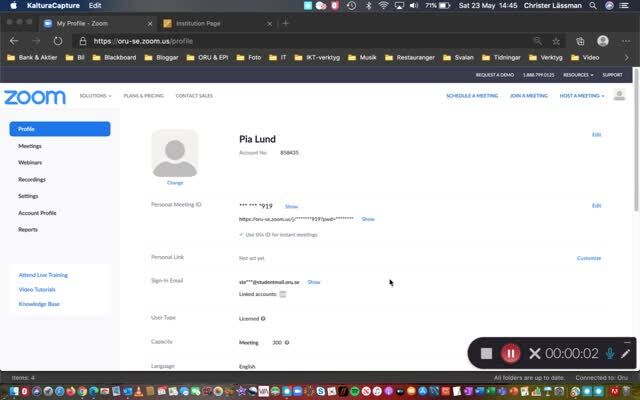Screen dimensions: 640x400
Task: Select Profile in the sidebar
Action: click(x=60, y=129)
